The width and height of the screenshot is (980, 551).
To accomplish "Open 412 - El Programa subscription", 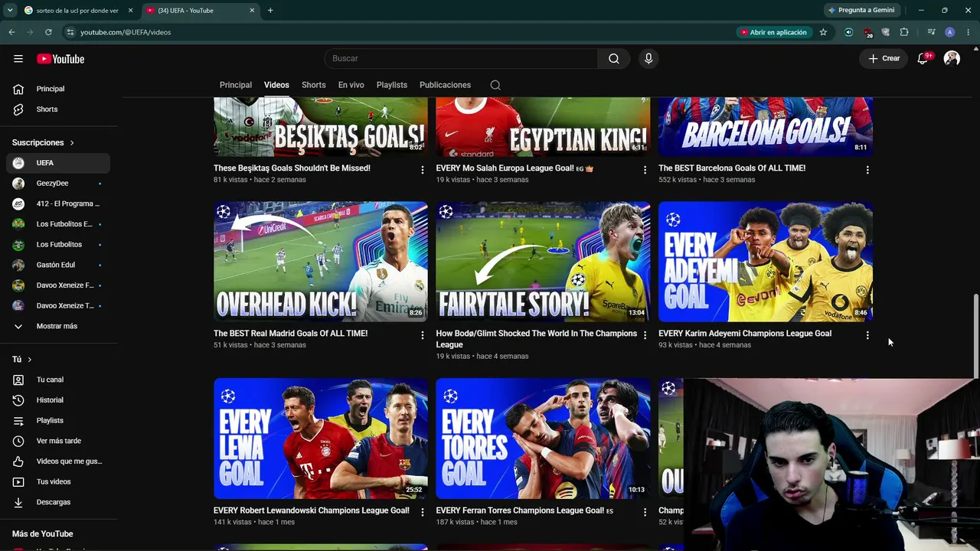I will pyautogui.click(x=58, y=204).
